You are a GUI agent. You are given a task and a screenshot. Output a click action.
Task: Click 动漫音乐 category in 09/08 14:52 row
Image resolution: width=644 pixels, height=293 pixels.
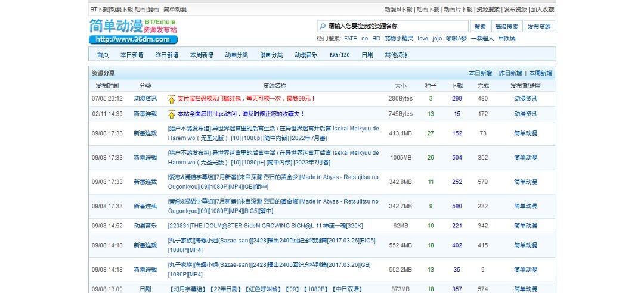[x=145, y=226]
